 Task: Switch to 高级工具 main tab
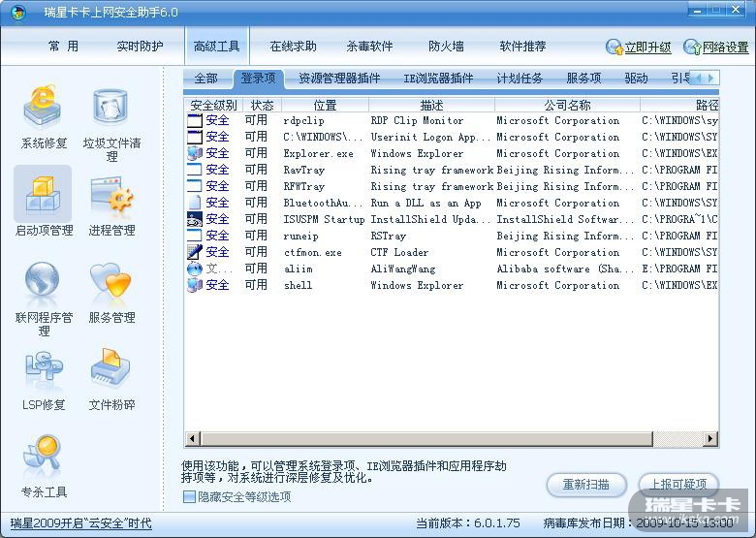tap(216, 47)
